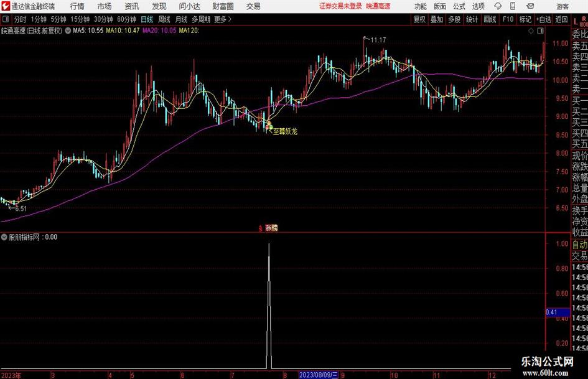
Task: Click the 2023/08/09 date marker
Action: [319, 375]
